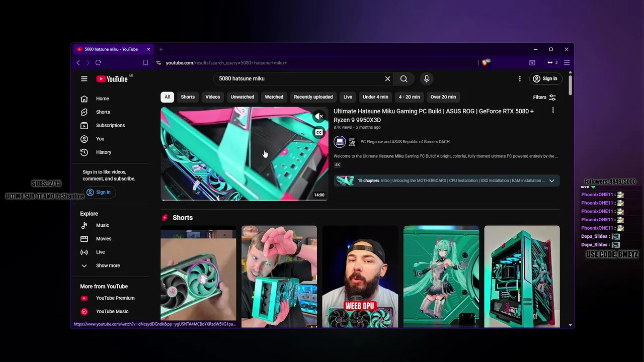Toggle closed captions on video preview

click(x=318, y=133)
